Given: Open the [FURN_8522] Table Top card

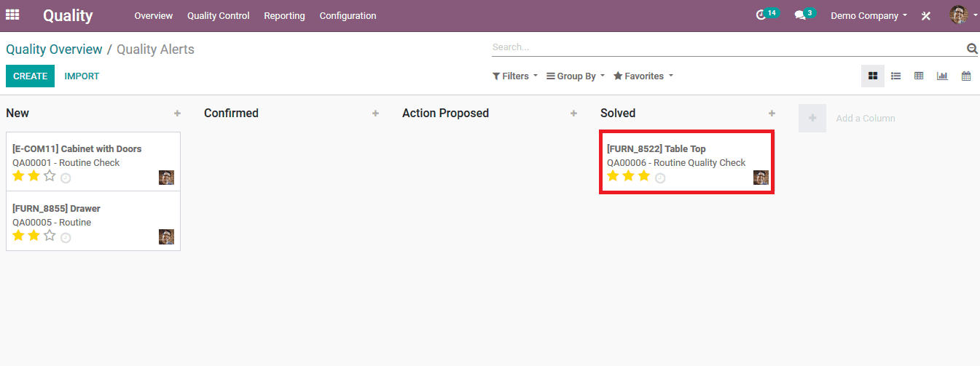Looking at the screenshot, I should pos(686,162).
